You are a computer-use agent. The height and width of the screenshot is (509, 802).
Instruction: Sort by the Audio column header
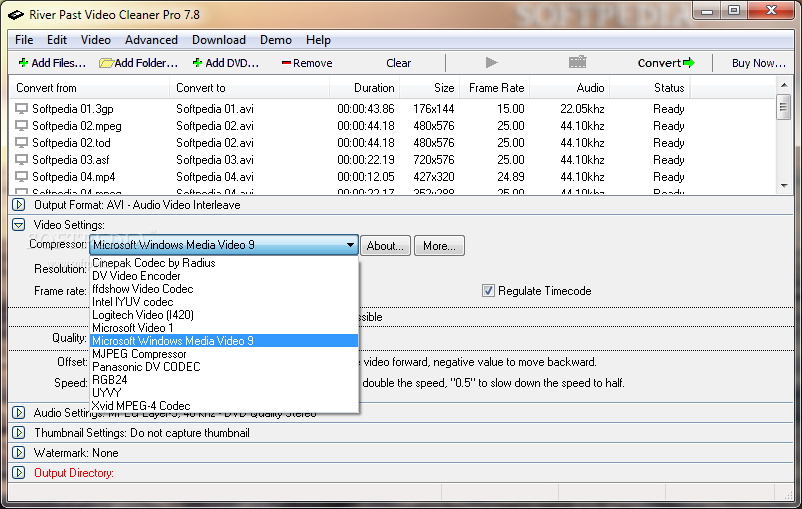(569, 88)
